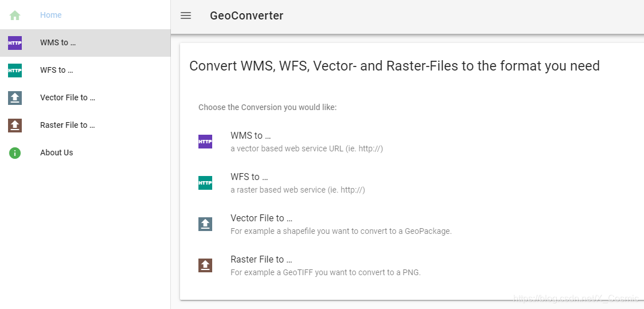Toggle the hamburger menu button

point(186,15)
